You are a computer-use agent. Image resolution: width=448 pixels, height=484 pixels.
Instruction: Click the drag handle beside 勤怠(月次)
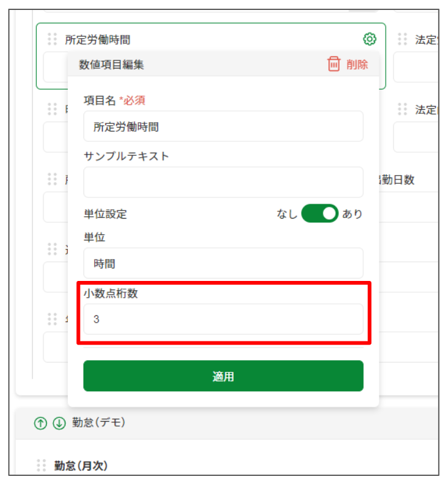(x=41, y=465)
